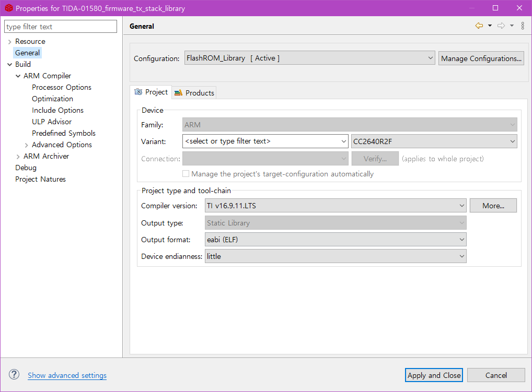The height and width of the screenshot is (392, 532).
Task: Focus the type filter text field
Action: click(x=61, y=27)
